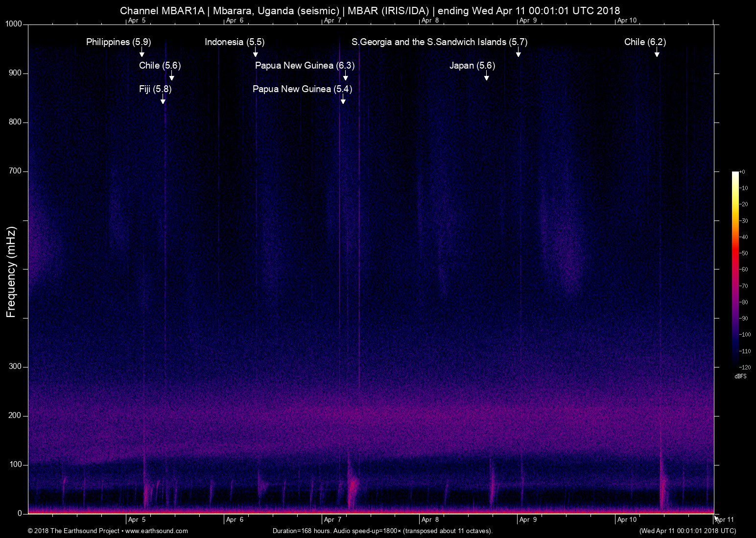Open the www.earthsound.com link in footer
The width and height of the screenshot is (756, 538).
click(157, 531)
